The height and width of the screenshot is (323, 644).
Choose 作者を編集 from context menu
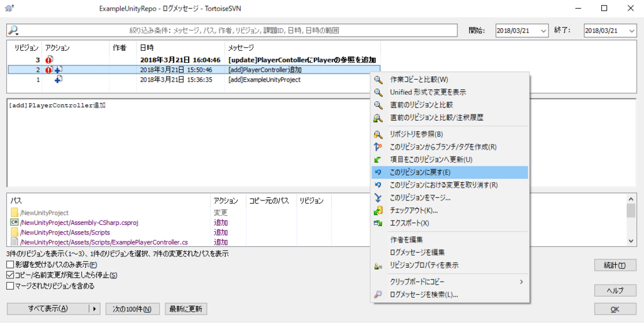click(450, 239)
